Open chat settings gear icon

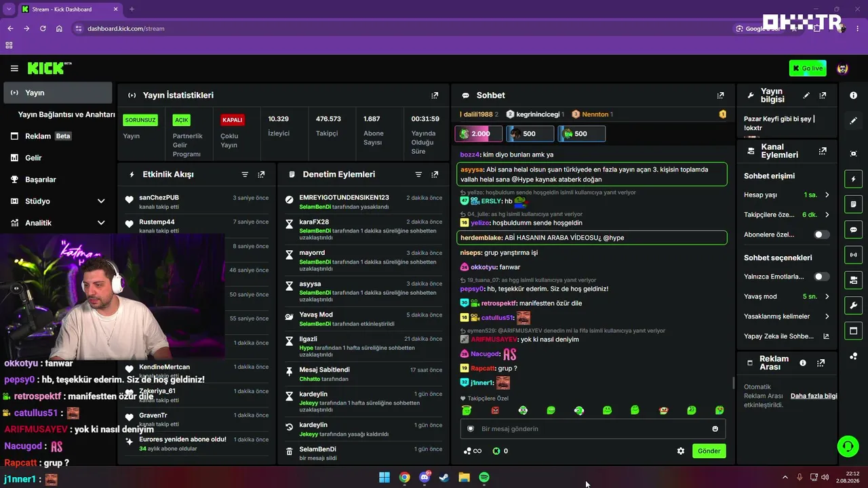pyautogui.click(x=681, y=451)
